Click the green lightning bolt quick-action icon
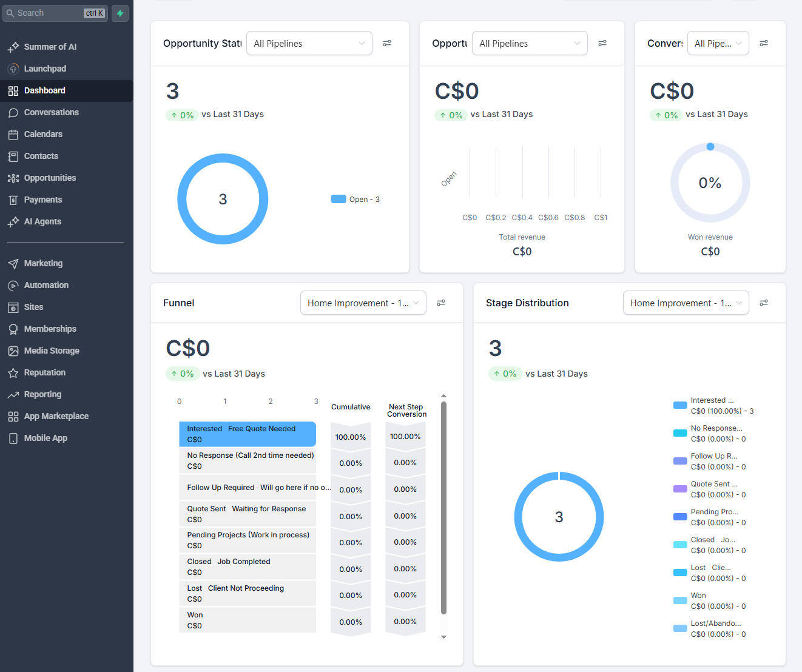802x672 pixels. 120,13
